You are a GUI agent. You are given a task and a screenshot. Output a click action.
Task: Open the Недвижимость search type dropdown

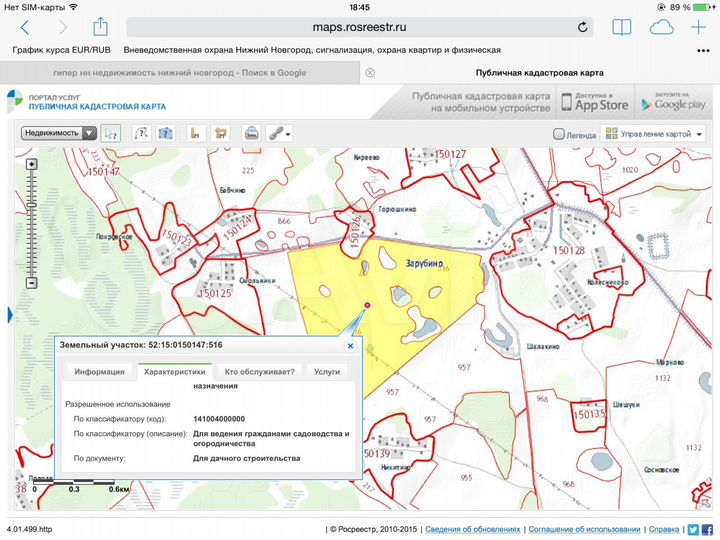pos(58,132)
